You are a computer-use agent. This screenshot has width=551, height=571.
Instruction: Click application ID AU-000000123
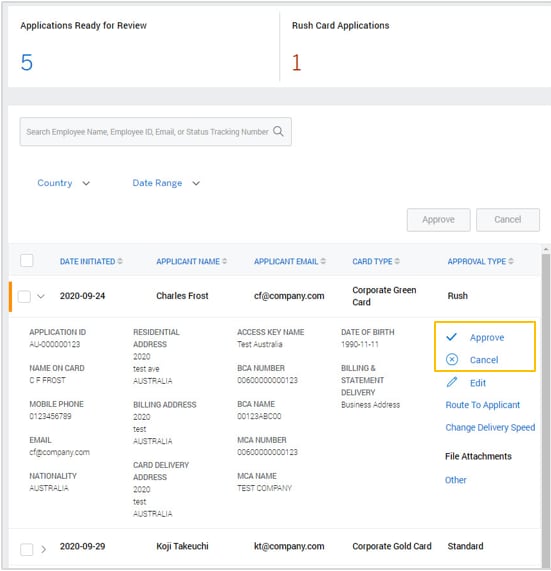point(55,344)
